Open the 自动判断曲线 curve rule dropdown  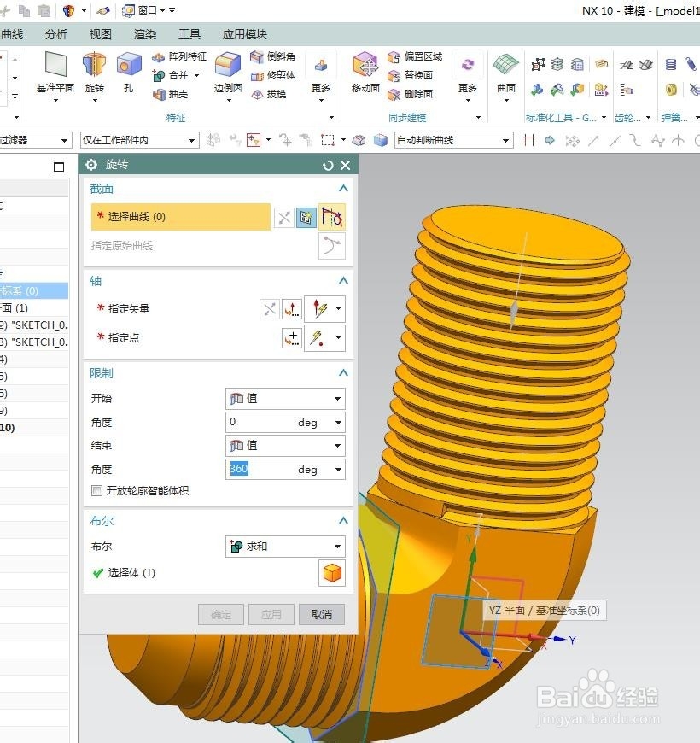454,140
